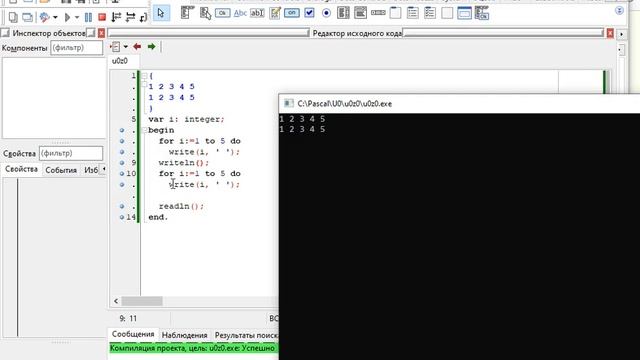Pick the TPanel component icon
The image size is (640, 360).
tap(447, 13)
